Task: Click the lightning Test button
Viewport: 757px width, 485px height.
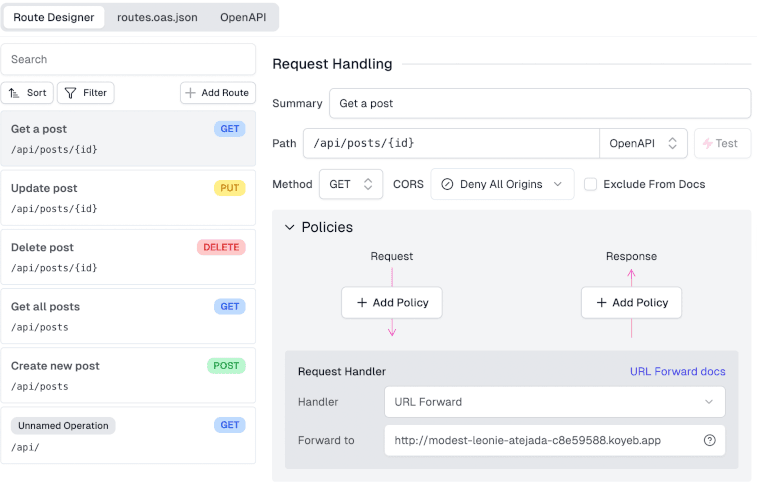Action: click(x=721, y=143)
